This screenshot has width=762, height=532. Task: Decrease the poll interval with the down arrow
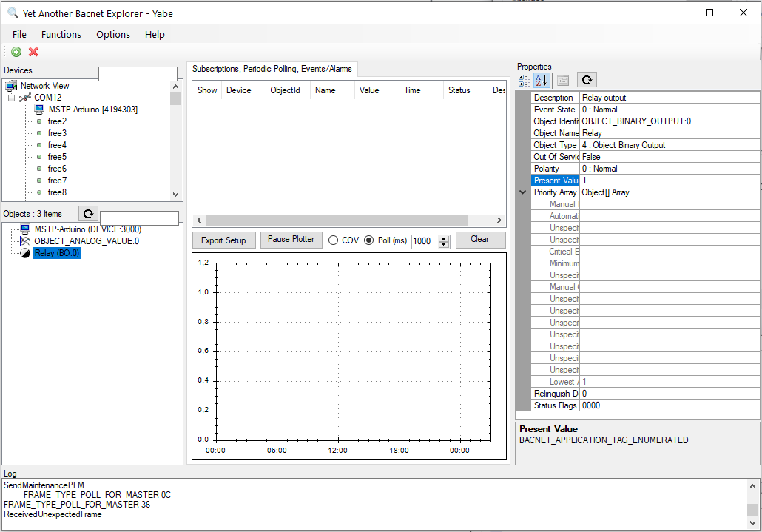444,244
